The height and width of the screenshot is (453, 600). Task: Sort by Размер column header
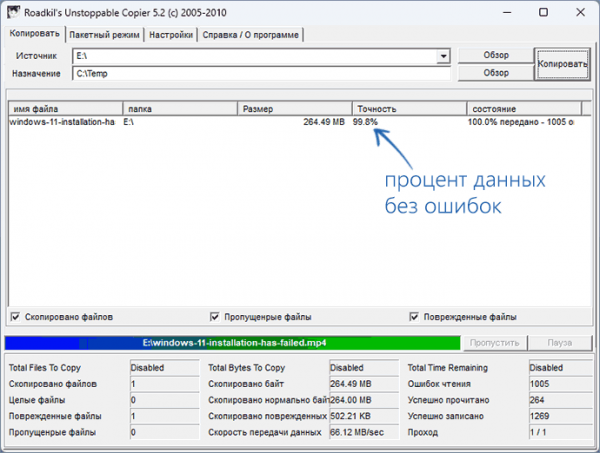pyautogui.click(x=295, y=109)
